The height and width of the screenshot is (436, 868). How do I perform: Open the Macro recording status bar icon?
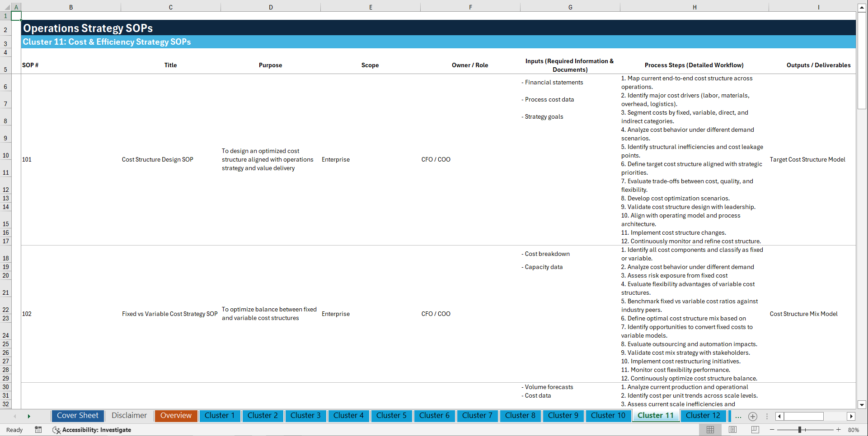click(x=38, y=430)
